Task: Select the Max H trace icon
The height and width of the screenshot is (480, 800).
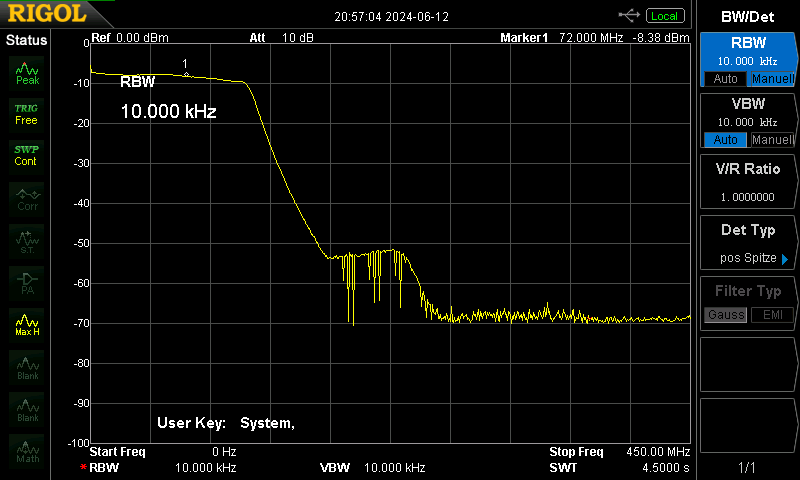Action: point(27,325)
